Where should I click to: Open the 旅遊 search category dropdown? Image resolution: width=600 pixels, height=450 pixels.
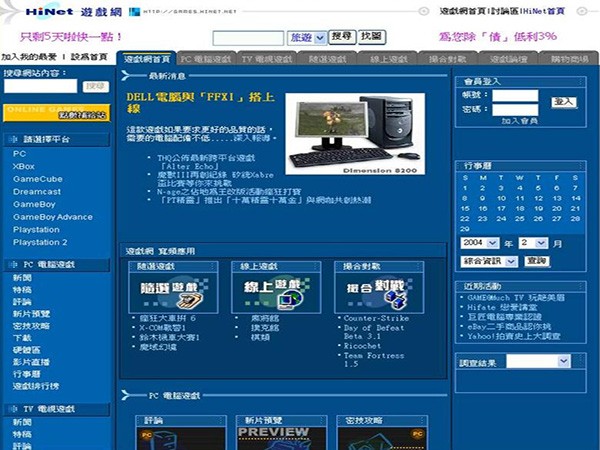pos(307,38)
